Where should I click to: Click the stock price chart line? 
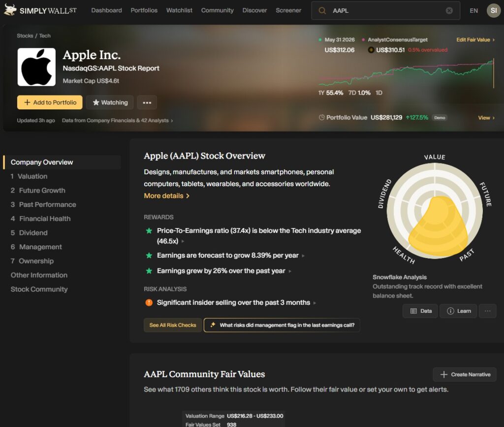406,72
